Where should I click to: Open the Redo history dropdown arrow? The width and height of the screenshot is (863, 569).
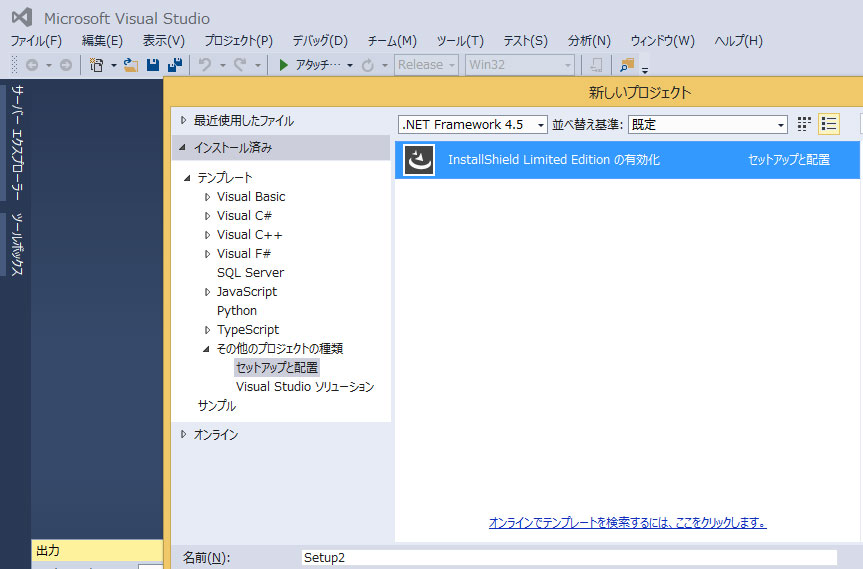point(258,65)
